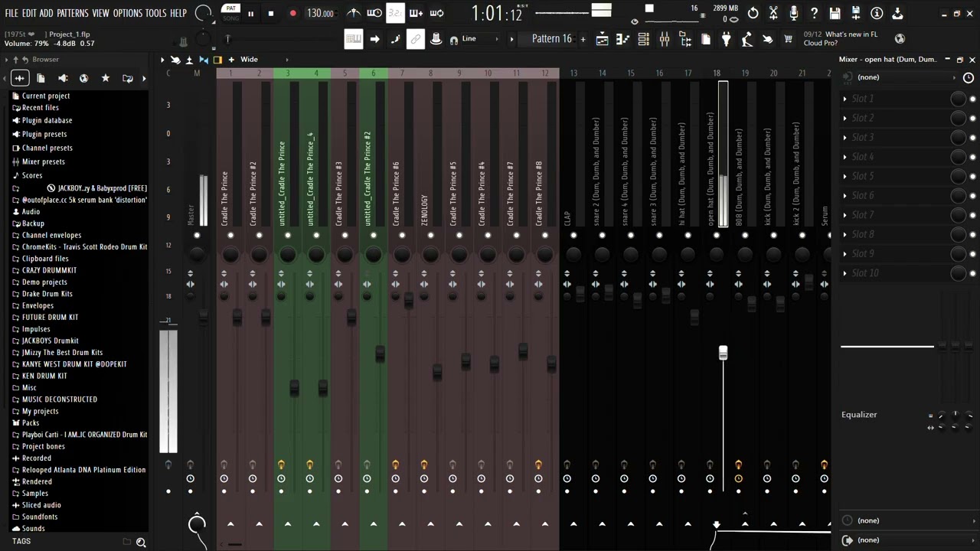This screenshot has height=551, width=980.
Task: Click the tempo value 130.000
Action: pos(320,13)
